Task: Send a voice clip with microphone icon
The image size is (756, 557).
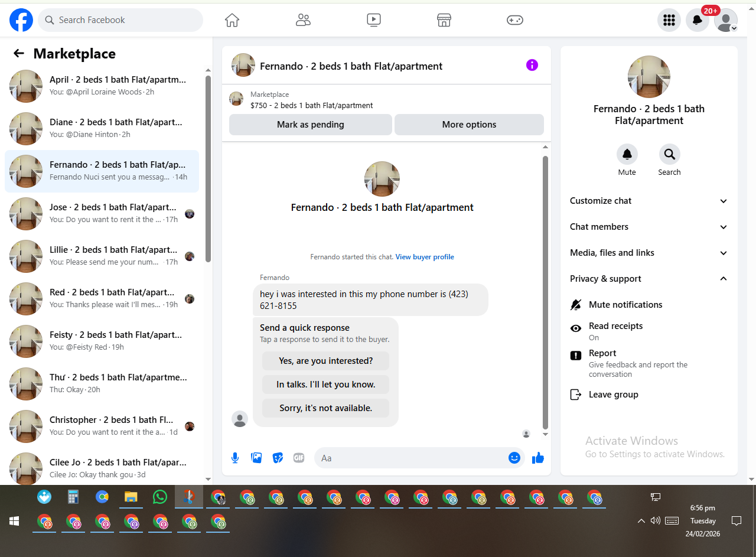Action: coord(235,458)
